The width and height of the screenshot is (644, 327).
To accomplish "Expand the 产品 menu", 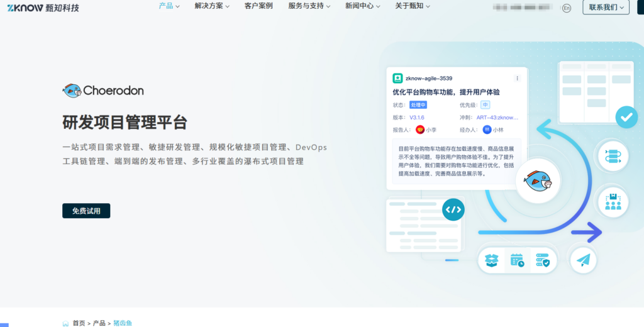I will click(169, 6).
